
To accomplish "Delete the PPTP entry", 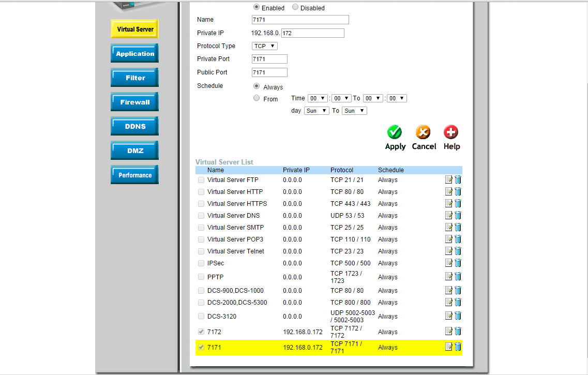I will pos(458,277).
